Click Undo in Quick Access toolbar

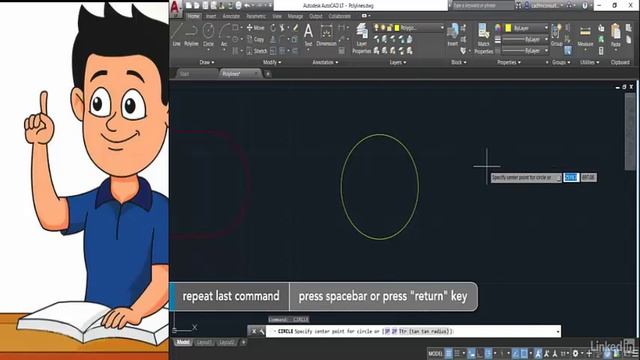pyautogui.click(x=247, y=5)
